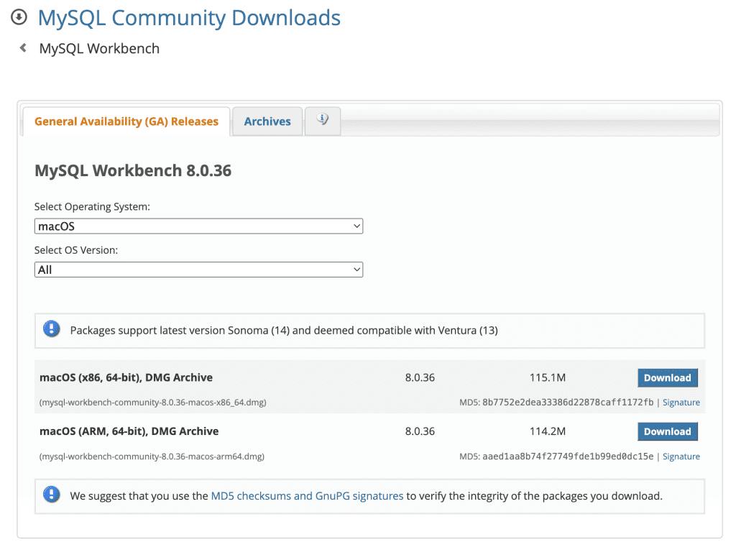Click the 114.2M file size value
The height and width of the screenshot is (560, 736).
coord(548,431)
